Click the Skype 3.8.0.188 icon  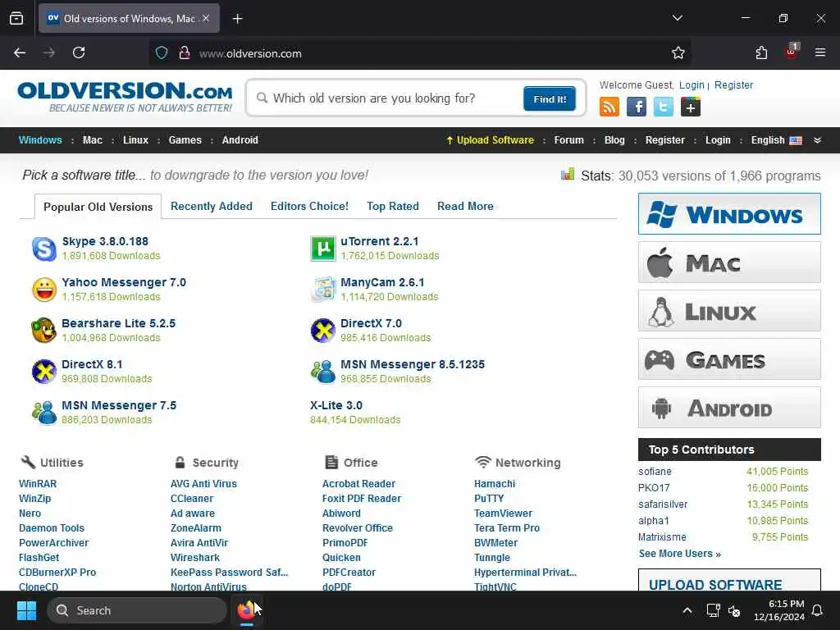tap(44, 249)
